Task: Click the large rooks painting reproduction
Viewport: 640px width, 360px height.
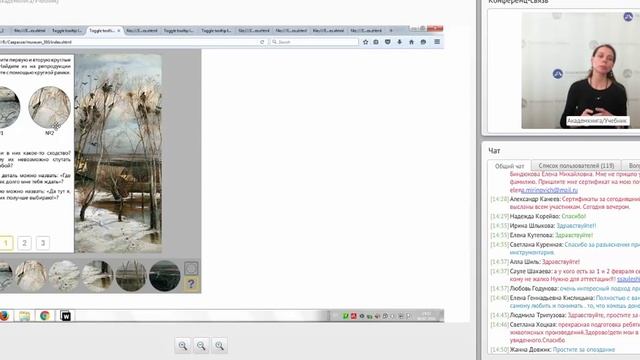Action: coord(118,153)
